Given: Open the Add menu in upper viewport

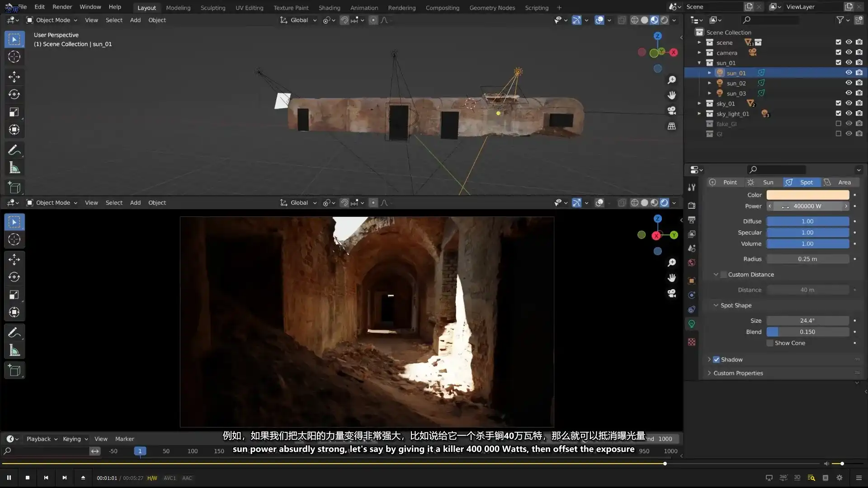Looking at the screenshot, I should click(135, 20).
